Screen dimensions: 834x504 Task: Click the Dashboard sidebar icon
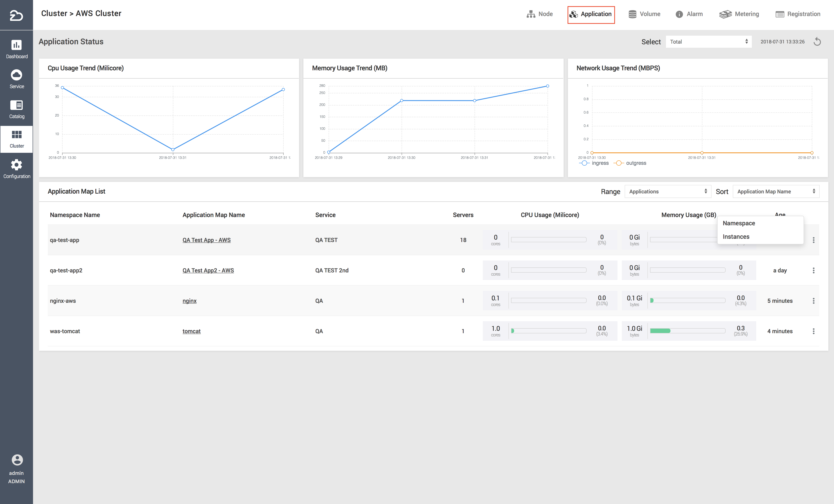[x=17, y=45]
